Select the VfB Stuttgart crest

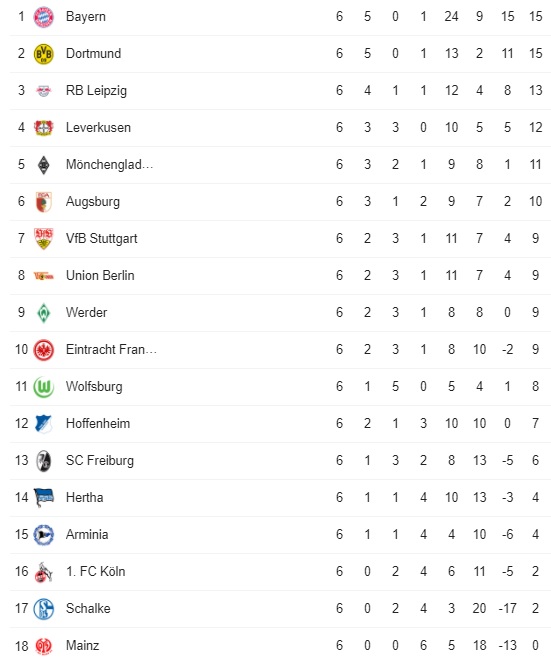coord(44,239)
